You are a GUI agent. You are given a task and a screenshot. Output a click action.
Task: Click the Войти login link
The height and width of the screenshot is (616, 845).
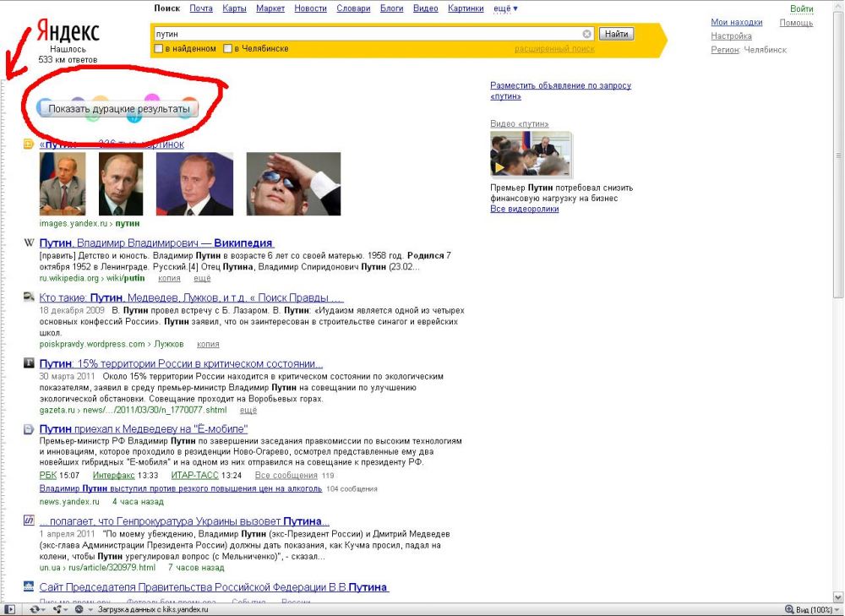point(801,8)
